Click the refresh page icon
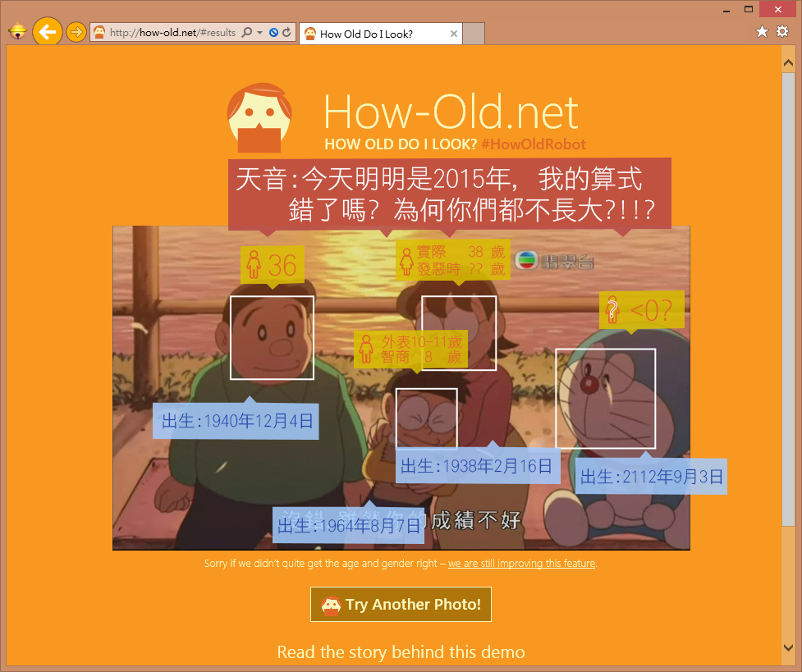 [x=286, y=32]
